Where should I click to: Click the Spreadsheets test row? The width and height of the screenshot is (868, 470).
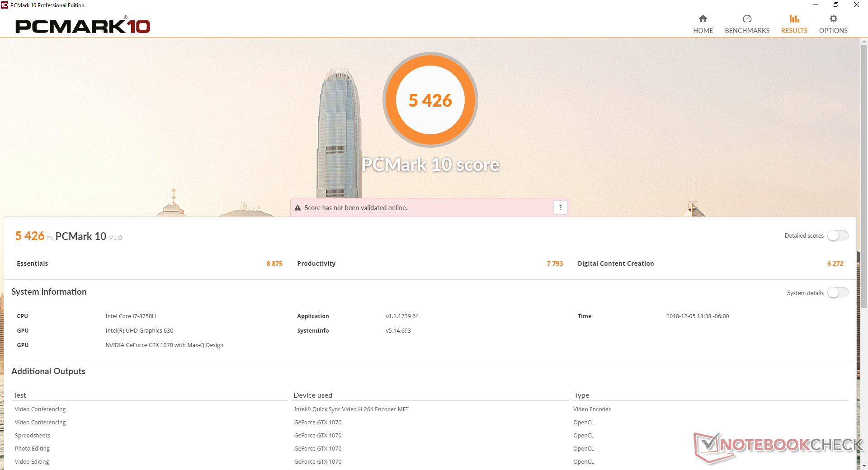pyautogui.click(x=33, y=436)
